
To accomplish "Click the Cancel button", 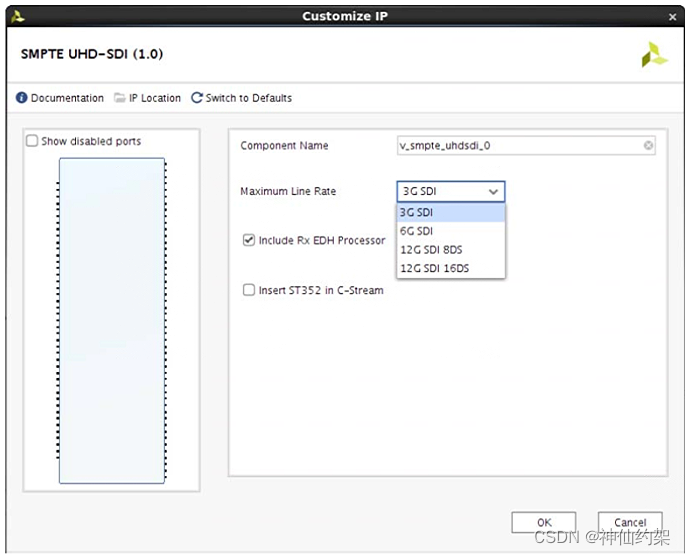I will (x=630, y=522).
